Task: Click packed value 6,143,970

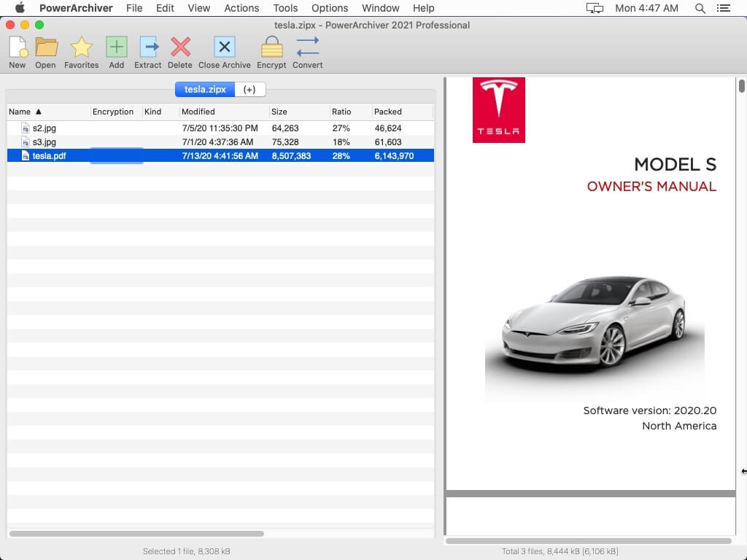Action: click(x=394, y=156)
